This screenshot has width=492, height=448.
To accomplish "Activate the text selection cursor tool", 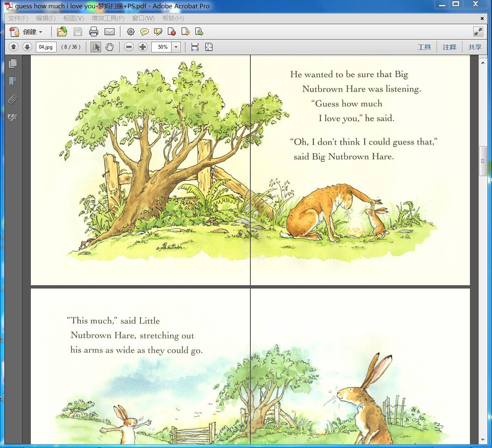I will [x=96, y=47].
